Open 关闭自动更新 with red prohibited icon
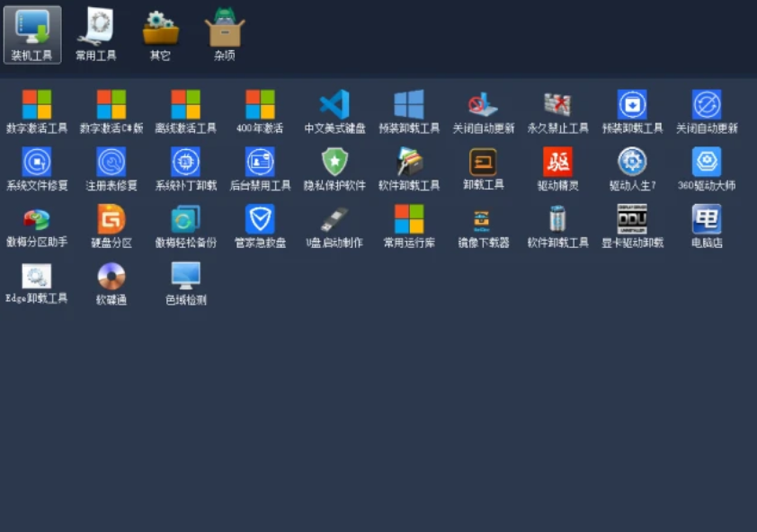 (484, 111)
